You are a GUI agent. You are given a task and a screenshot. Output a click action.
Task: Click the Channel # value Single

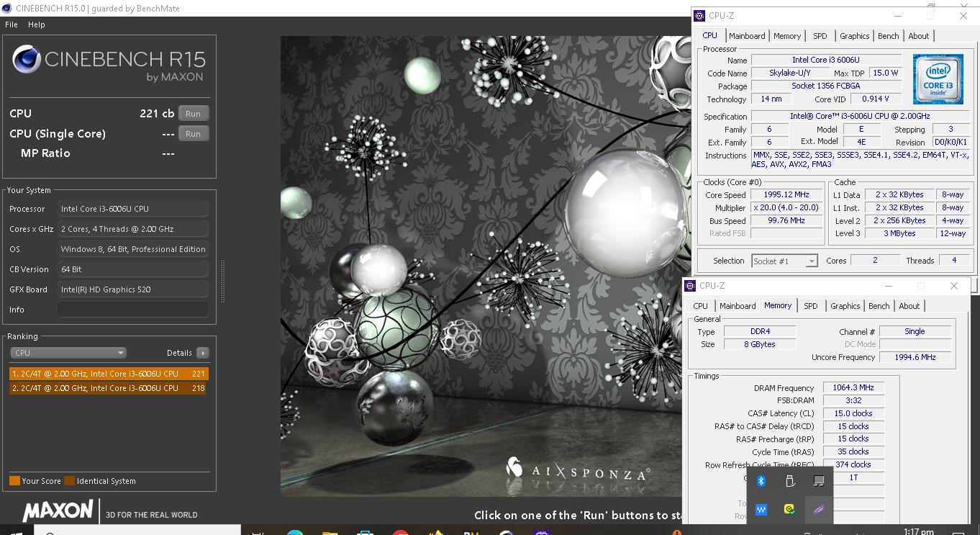tap(915, 331)
